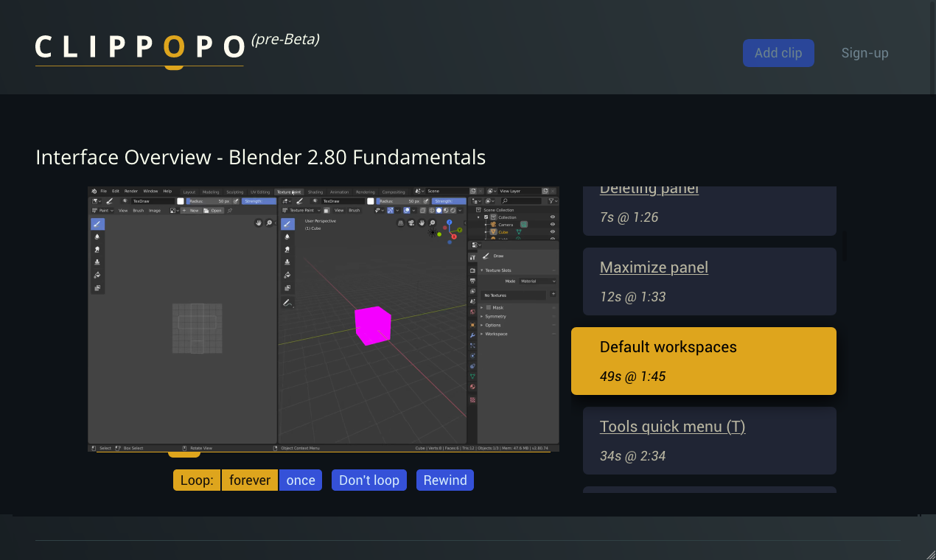Click the Tool Properties brush icon tab
936x560 pixels.
click(x=472, y=258)
